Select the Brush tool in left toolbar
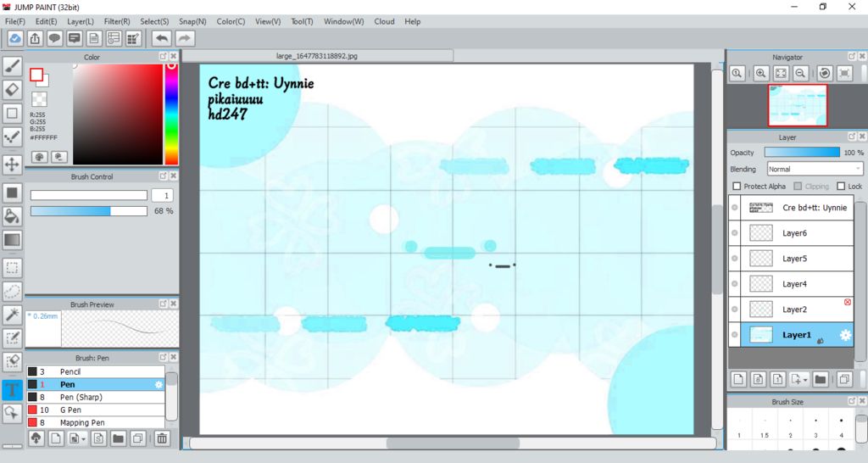 click(x=12, y=66)
